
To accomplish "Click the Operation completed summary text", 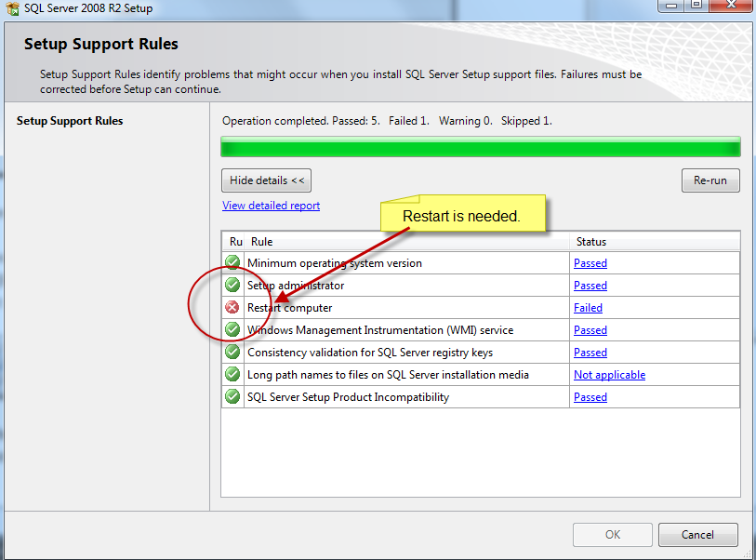I will (x=387, y=121).
